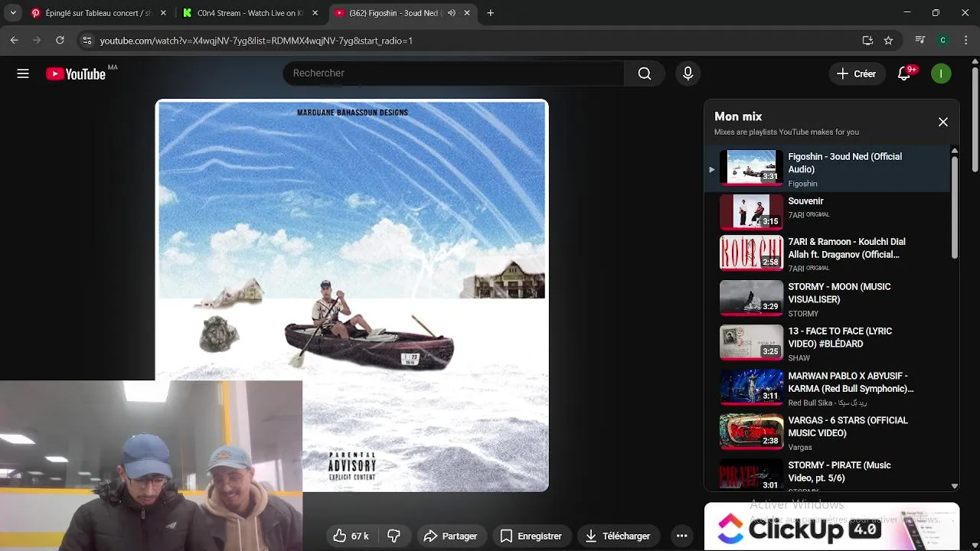Screen dimensions: 980x551
Task: Open 13 - FACE TO FACE thumbnail
Action: [751, 342]
